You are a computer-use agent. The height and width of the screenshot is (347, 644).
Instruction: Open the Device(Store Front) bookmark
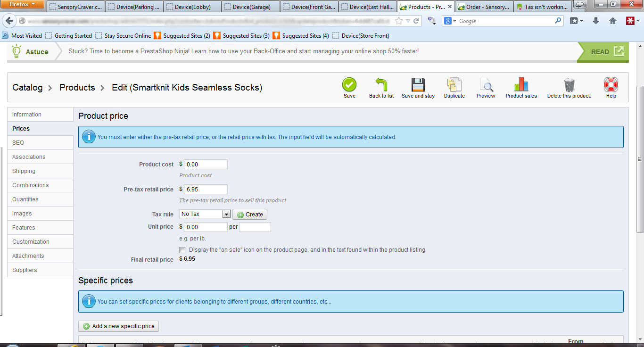tap(361, 36)
